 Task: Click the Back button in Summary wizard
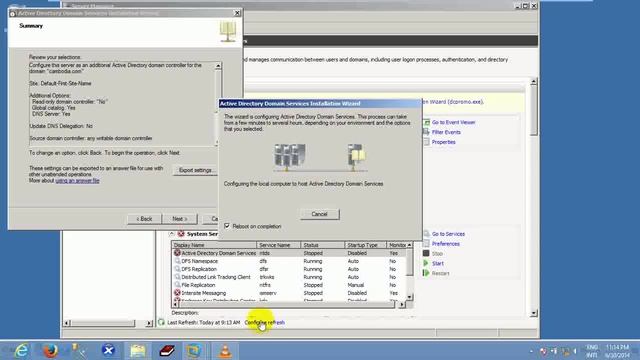(144, 219)
